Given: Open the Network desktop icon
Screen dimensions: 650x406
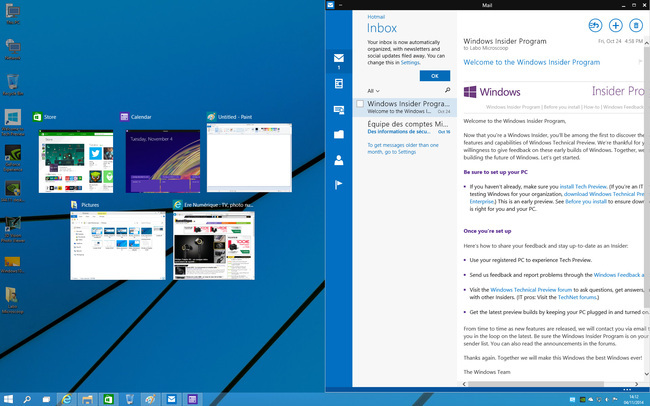Looking at the screenshot, I should (x=12, y=49).
